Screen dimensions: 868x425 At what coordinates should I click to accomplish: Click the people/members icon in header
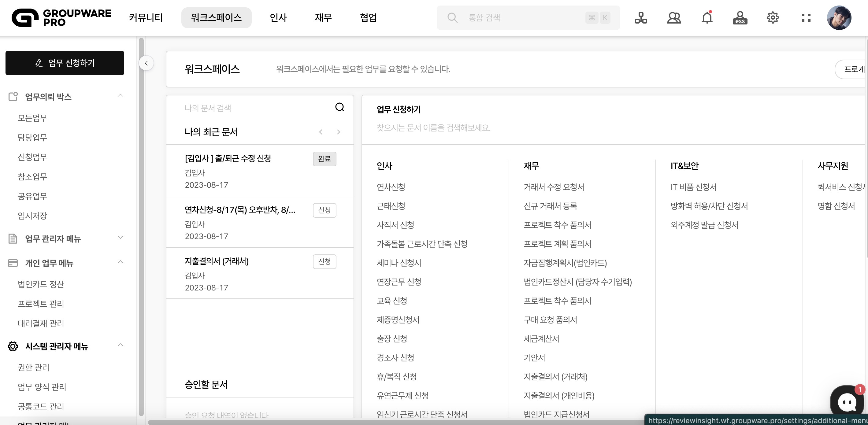673,17
